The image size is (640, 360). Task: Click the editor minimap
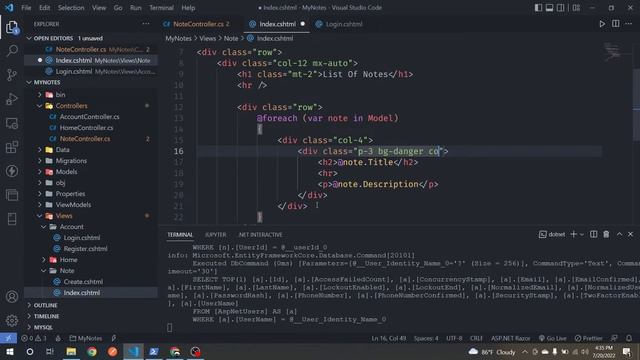(612, 52)
